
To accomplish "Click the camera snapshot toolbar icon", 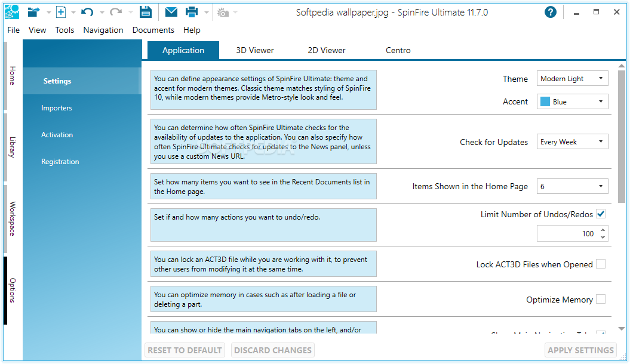I will pyautogui.click(x=223, y=13).
